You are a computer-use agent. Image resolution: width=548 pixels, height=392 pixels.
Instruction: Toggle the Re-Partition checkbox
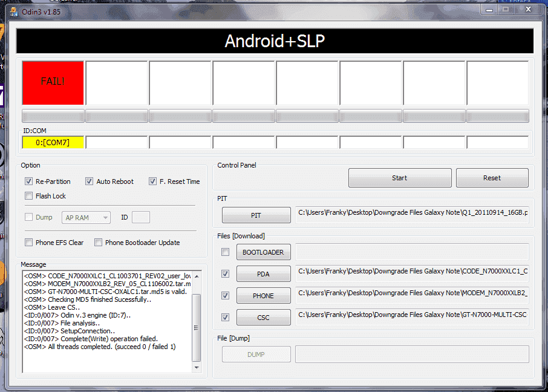29,181
